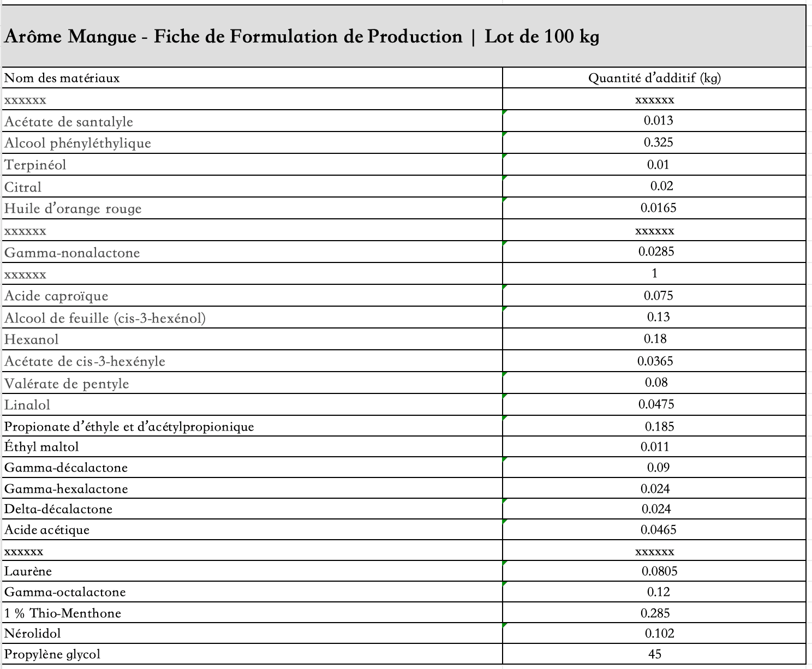
Task: Click the 0.01 quantity cell
Action: 654,165
